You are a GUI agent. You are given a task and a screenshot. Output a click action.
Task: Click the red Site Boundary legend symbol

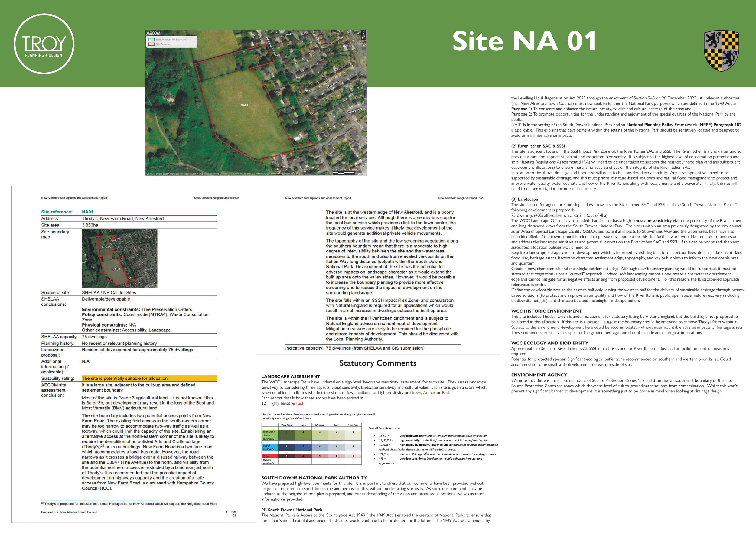pyautogui.click(x=151, y=44)
